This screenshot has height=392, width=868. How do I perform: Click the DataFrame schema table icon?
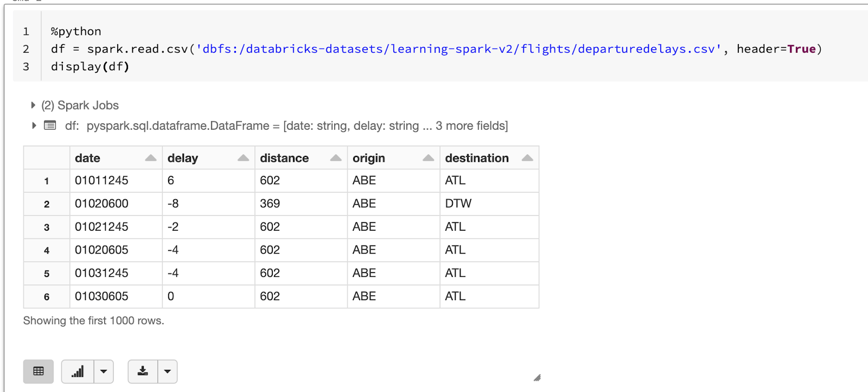[50, 125]
